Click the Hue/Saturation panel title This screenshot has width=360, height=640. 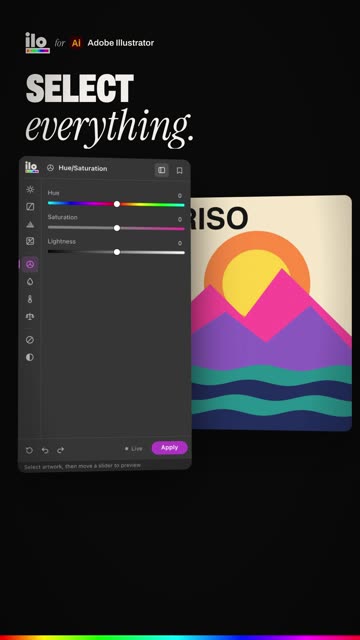click(83, 168)
